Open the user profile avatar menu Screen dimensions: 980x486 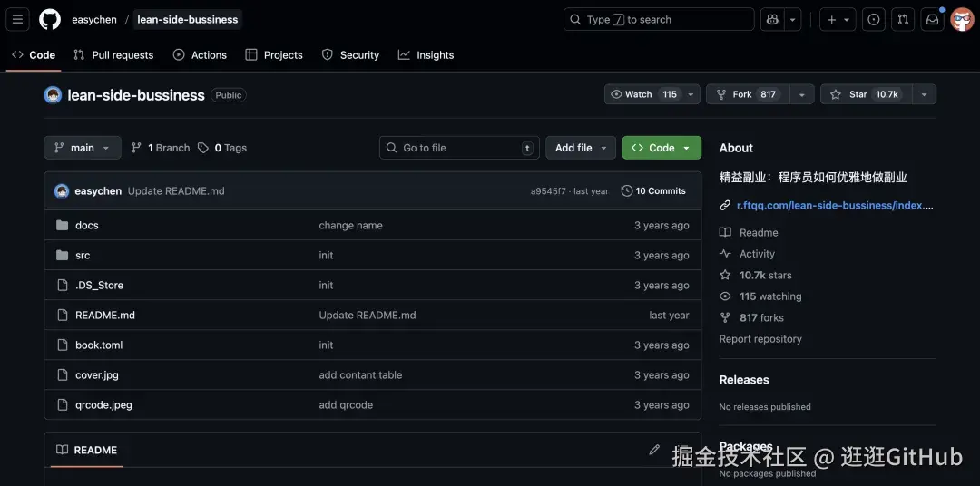pyautogui.click(x=962, y=19)
